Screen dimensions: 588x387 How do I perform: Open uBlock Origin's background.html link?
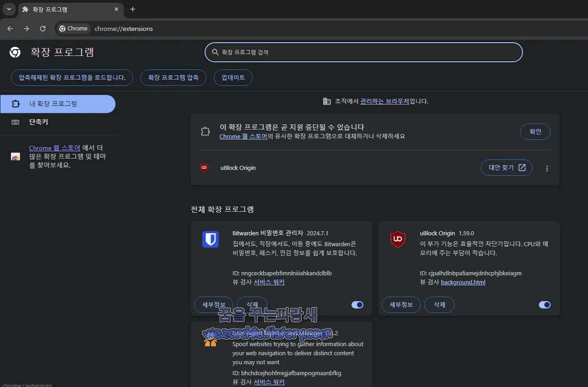point(463,282)
